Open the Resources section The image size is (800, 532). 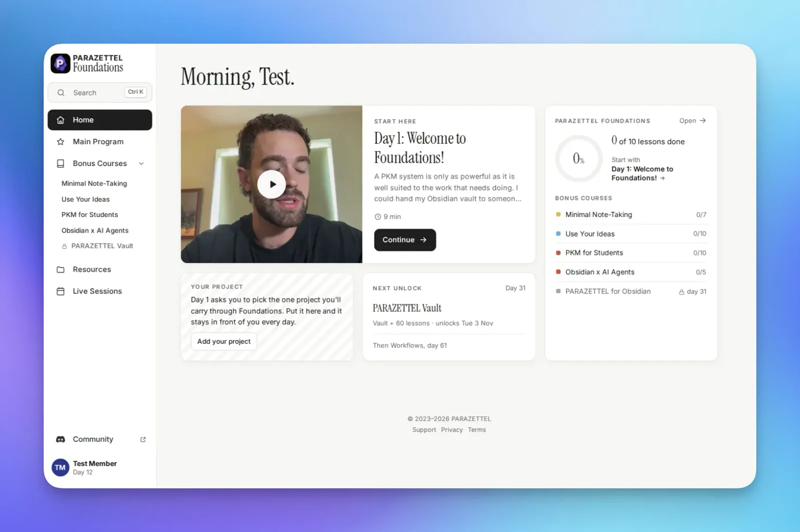[100, 269]
